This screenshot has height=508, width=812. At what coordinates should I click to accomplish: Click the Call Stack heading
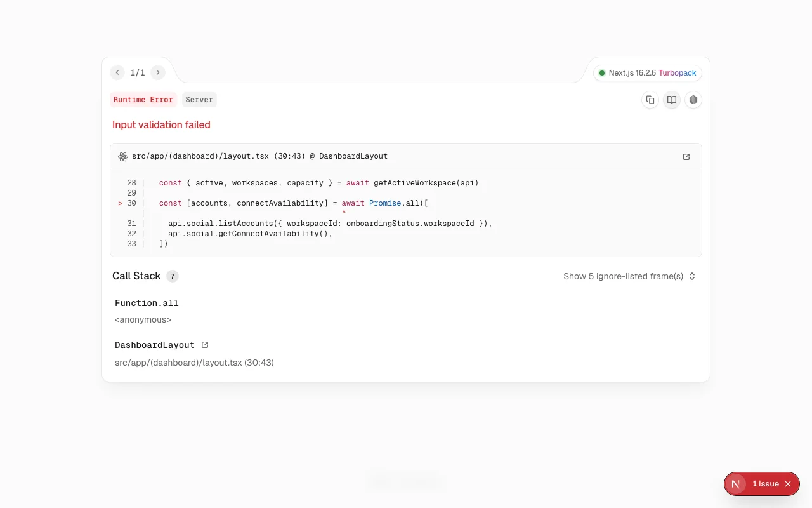click(x=136, y=276)
